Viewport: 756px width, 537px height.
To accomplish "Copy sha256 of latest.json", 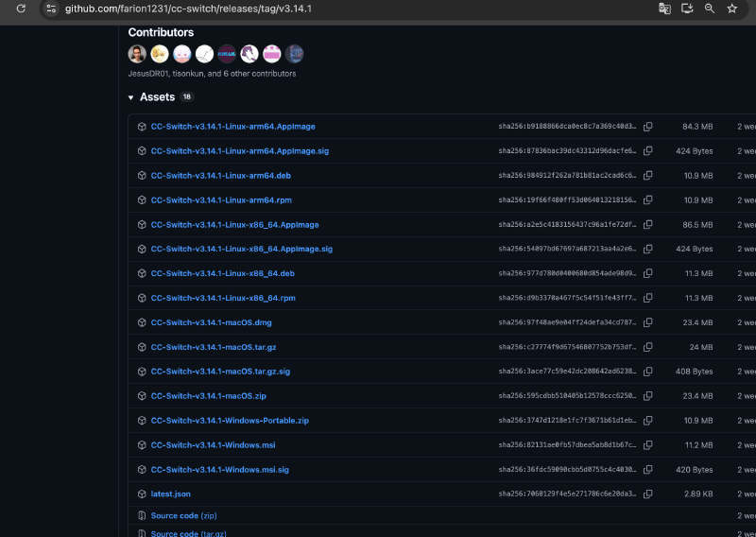I will 648,494.
